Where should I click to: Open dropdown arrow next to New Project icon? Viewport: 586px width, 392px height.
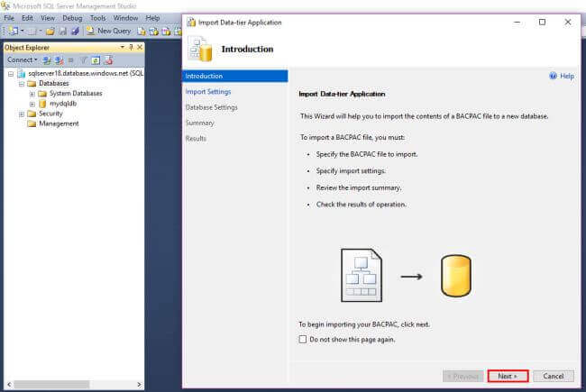(23, 32)
